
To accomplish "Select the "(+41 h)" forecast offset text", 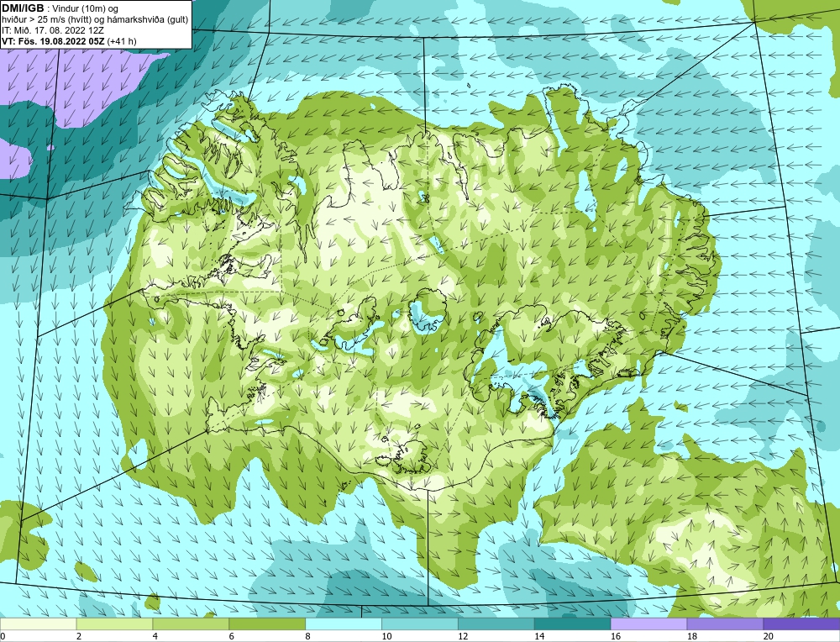I will tap(122, 40).
